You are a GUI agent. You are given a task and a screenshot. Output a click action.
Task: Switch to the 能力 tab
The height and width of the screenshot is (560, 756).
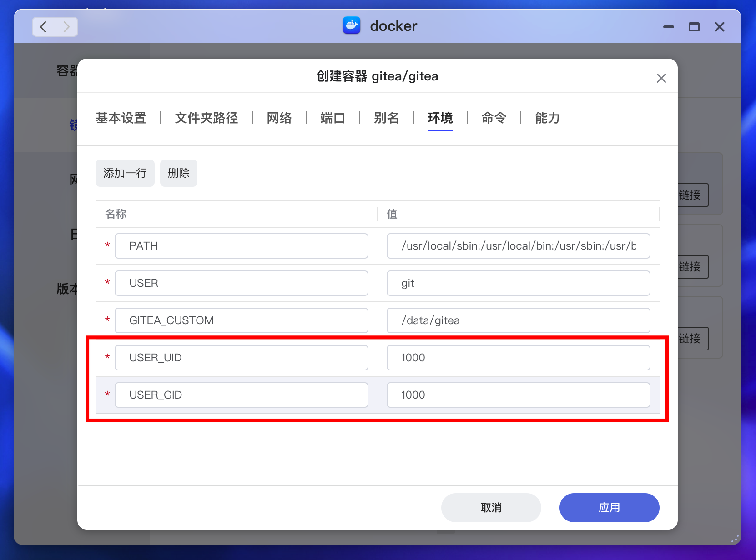tap(548, 118)
